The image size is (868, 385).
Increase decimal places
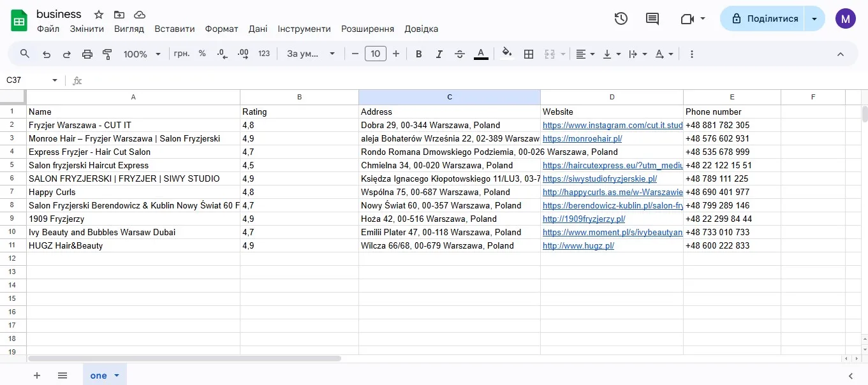click(x=243, y=54)
